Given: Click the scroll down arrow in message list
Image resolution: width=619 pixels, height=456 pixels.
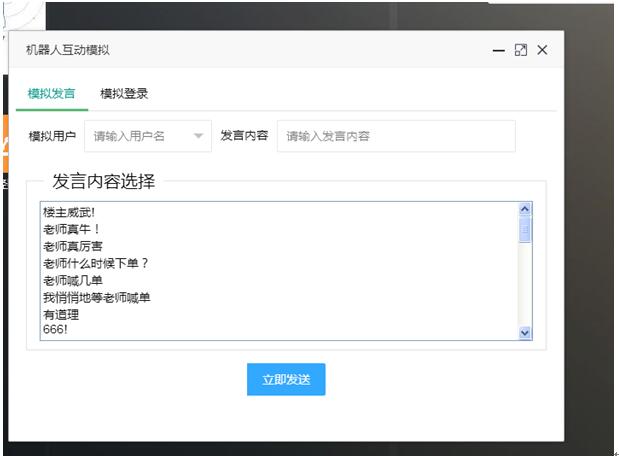Looking at the screenshot, I should [x=525, y=333].
